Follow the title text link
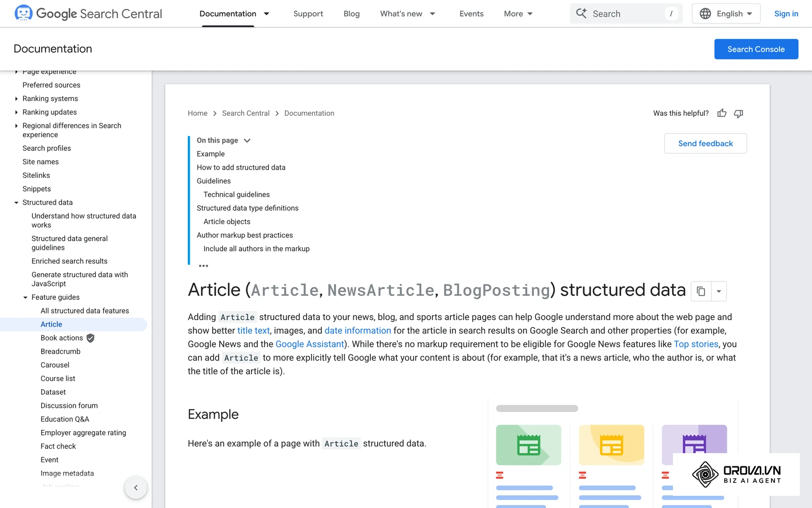The image size is (812, 508). coord(253,331)
